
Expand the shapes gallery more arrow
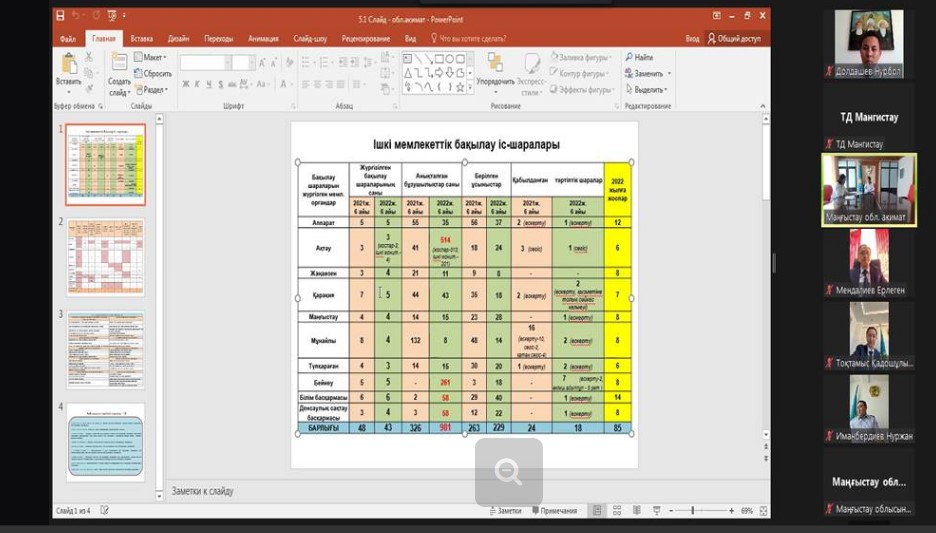coord(470,88)
